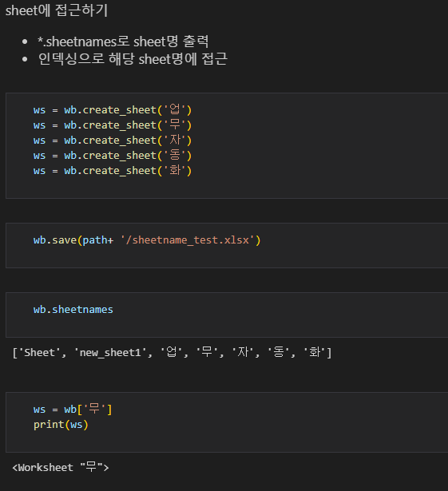The height and width of the screenshot is (491, 448).
Task: Click code line create_sheet('업')
Action: (113, 110)
